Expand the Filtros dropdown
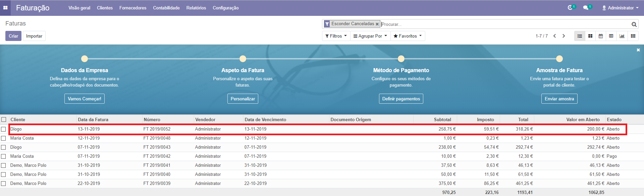The image size is (644, 196). 336,36
